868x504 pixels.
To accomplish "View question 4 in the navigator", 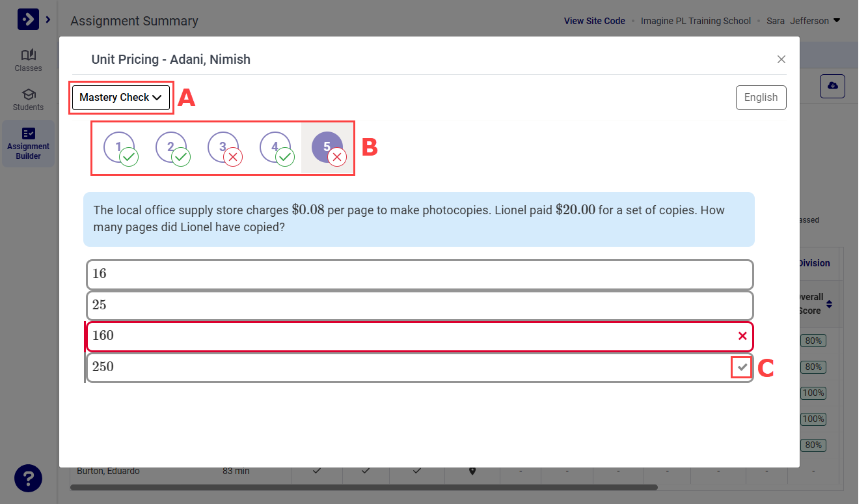I will [x=275, y=147].
